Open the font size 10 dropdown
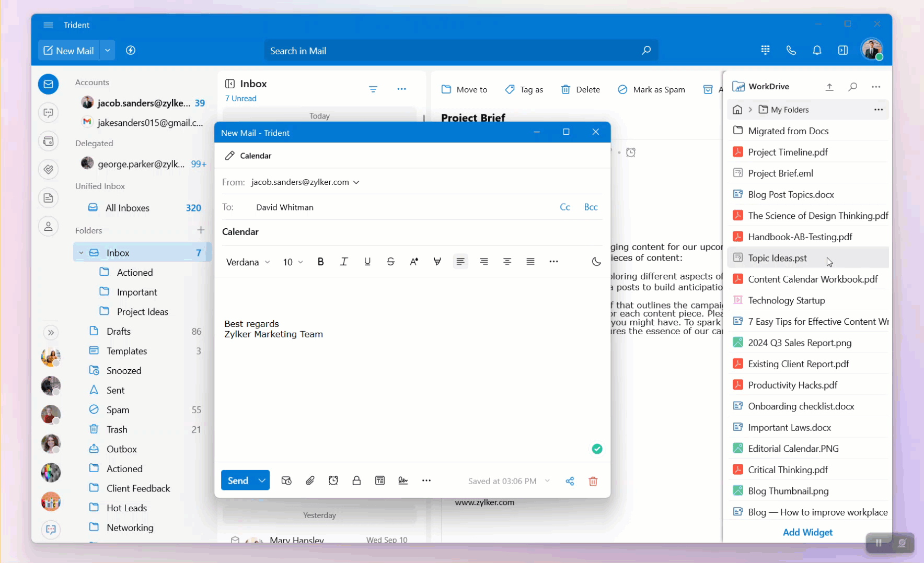 [293, 262]
